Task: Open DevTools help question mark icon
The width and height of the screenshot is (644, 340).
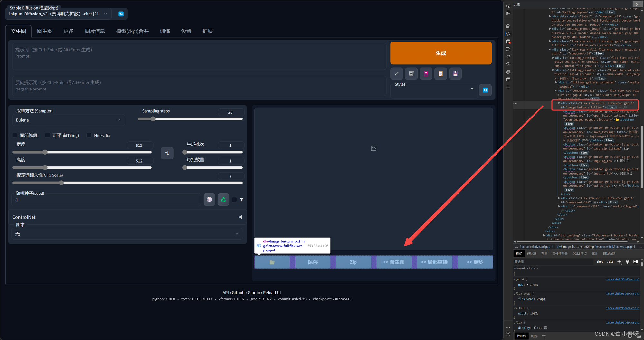Action: 508,334
